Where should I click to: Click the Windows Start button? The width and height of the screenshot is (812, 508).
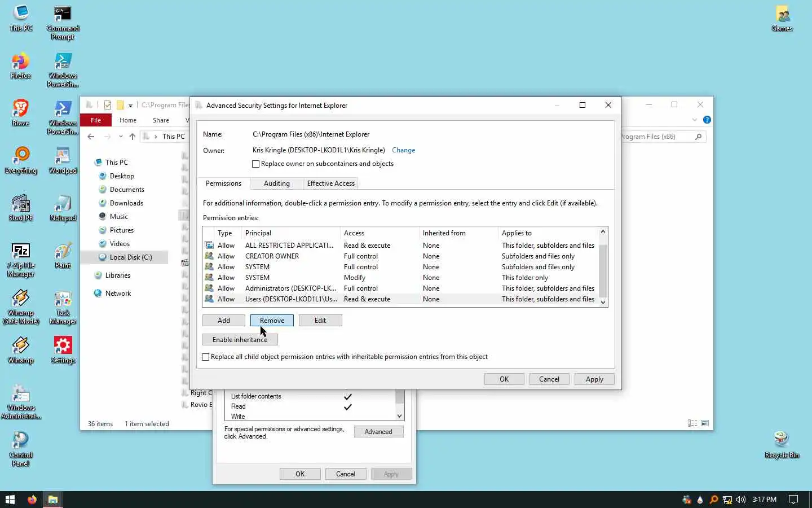click(x=10, y=500)
